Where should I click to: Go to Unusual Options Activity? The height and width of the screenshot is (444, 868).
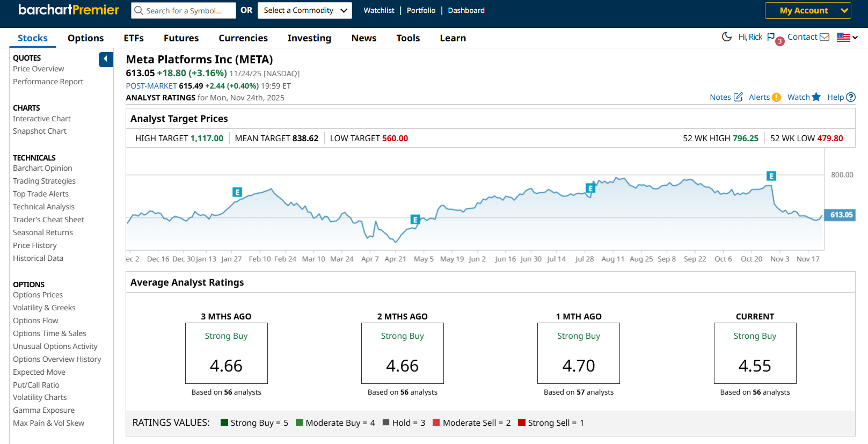[55, 346]
